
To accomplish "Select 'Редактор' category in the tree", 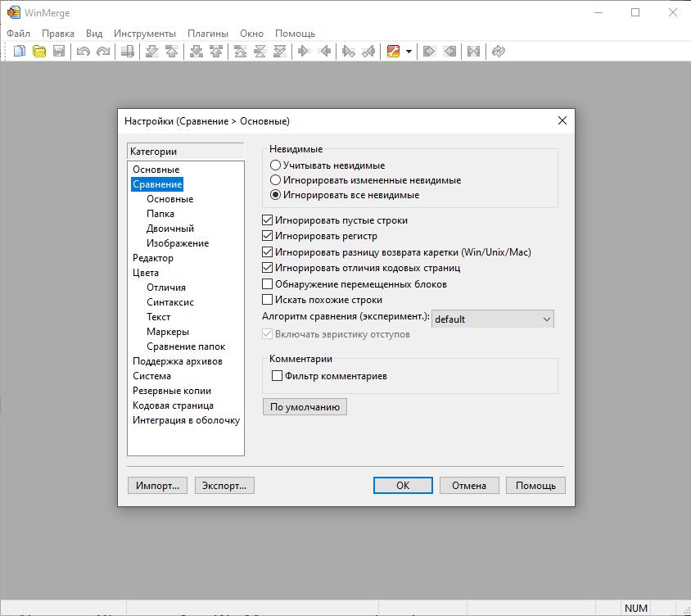I will [x=153, y=258].
